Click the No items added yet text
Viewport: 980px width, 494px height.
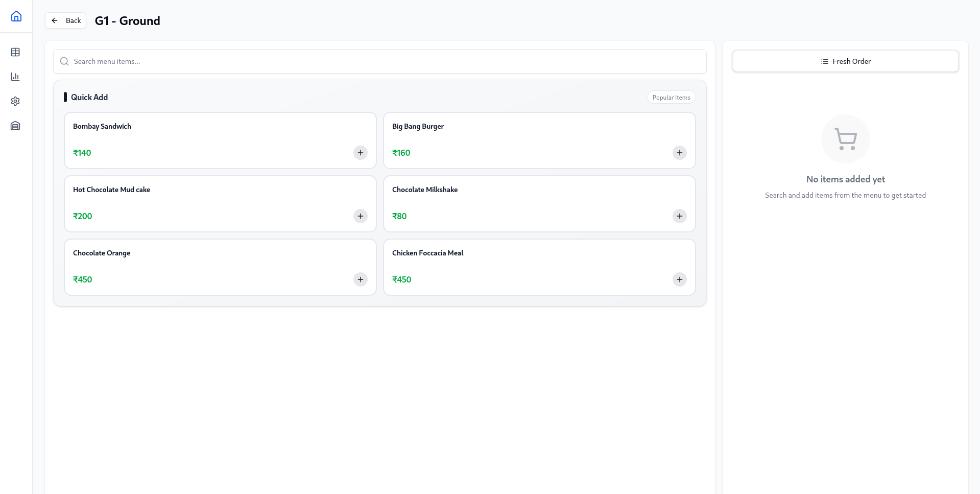(846, 179)
